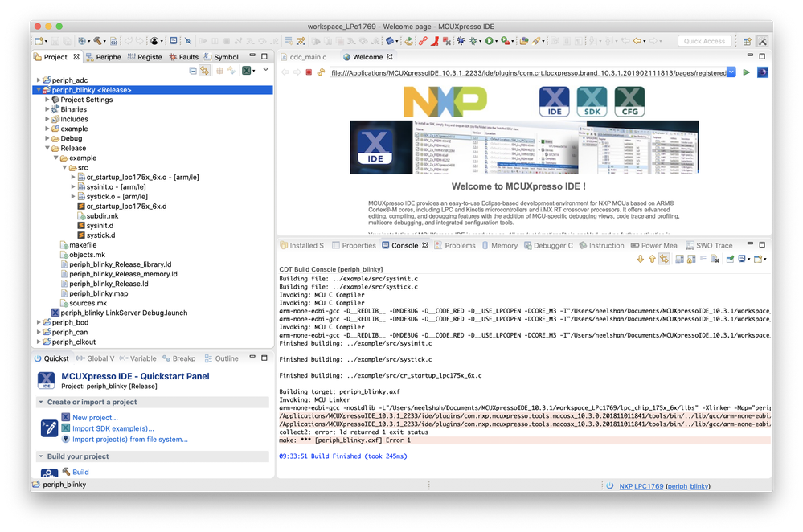Click the green Run toolbar icon
803x532 pixels.
click(x=489, y=41)
